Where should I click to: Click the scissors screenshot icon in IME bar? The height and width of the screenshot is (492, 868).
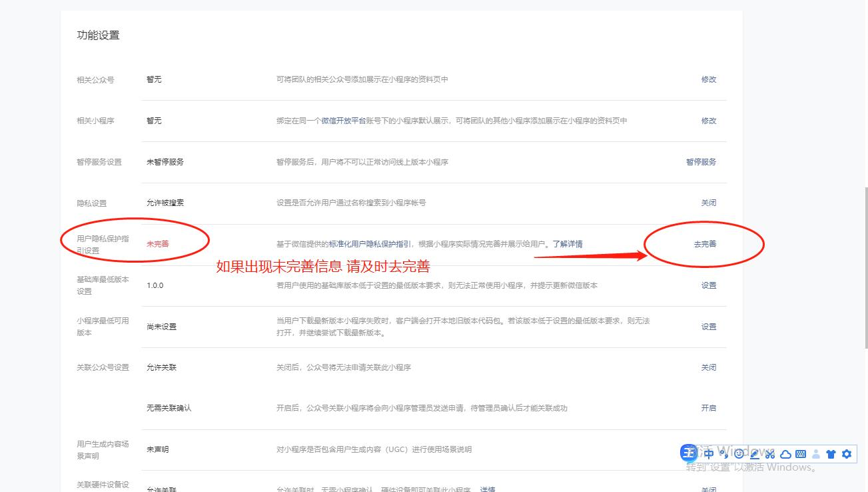pos(770,454)
